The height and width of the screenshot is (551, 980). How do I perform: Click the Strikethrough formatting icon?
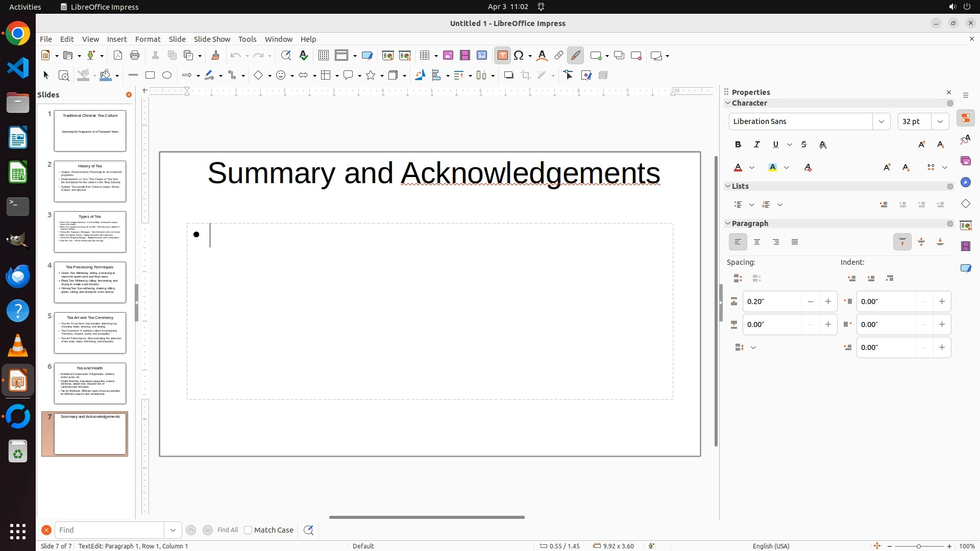pyautogui.click(x=804, y=145)
